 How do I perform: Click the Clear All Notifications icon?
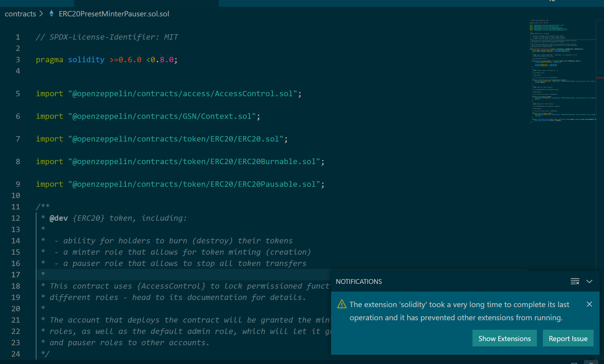tap(575, 281)
